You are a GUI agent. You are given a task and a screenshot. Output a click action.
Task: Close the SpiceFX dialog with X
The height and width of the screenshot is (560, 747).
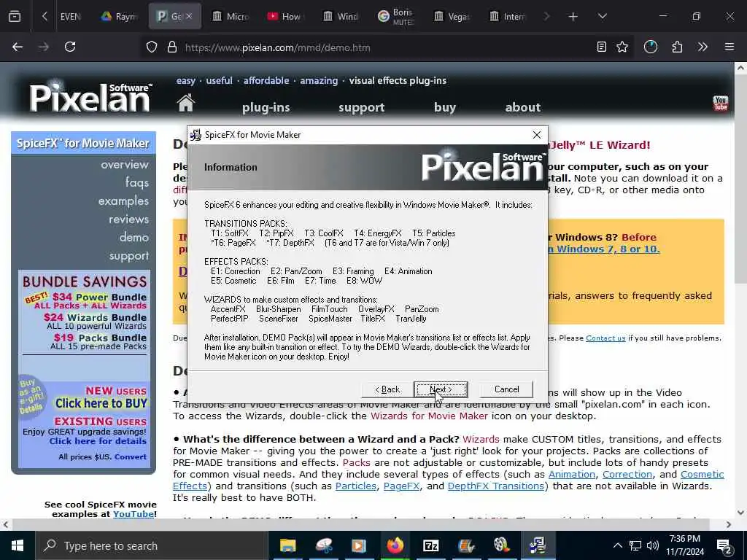536,135
